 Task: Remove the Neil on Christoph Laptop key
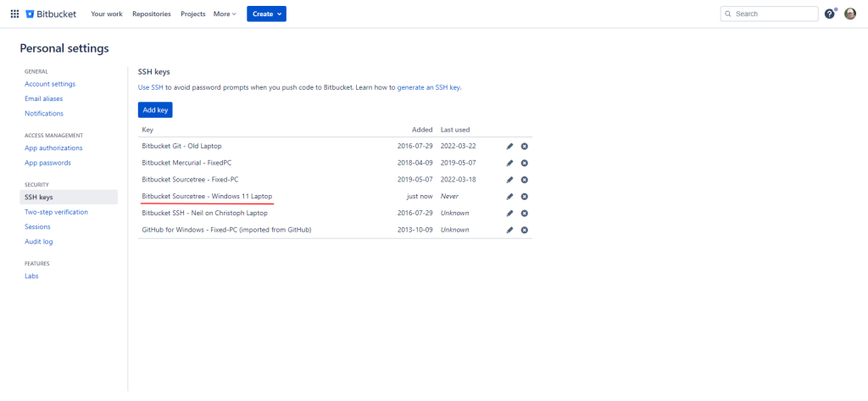tap(525, 213)
